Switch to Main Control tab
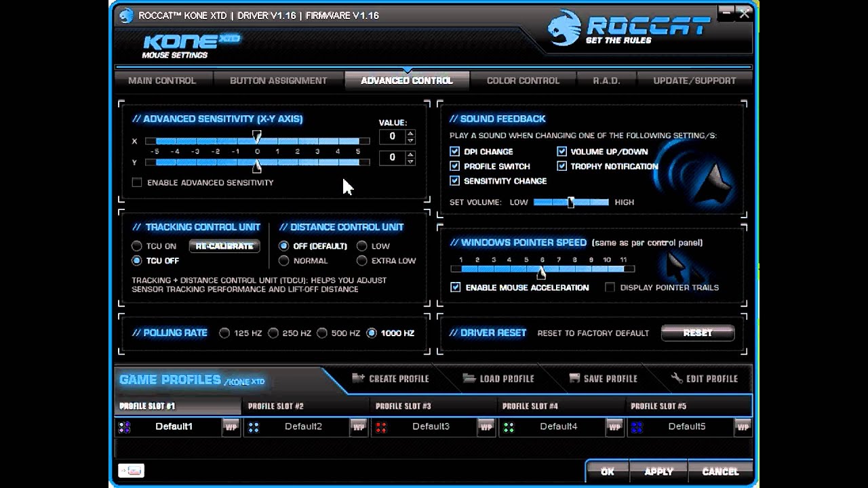Viewport: 868px width, 488px height. pyautogui.click(x=162, y=81)
